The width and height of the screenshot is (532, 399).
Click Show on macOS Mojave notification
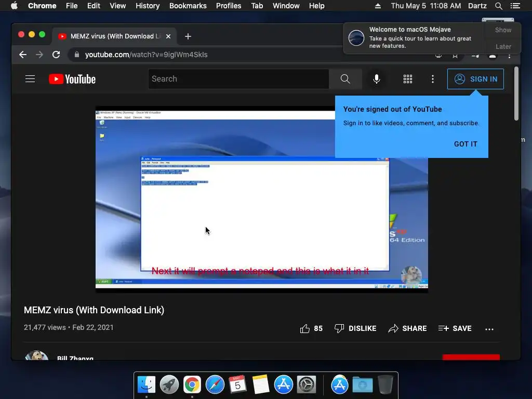pyautogui.click(x=503, y=30)
